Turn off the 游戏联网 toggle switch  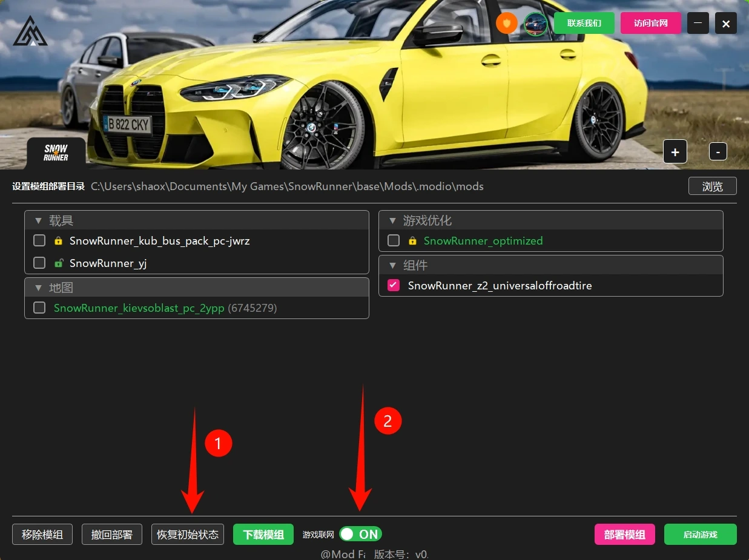point(360,534)
